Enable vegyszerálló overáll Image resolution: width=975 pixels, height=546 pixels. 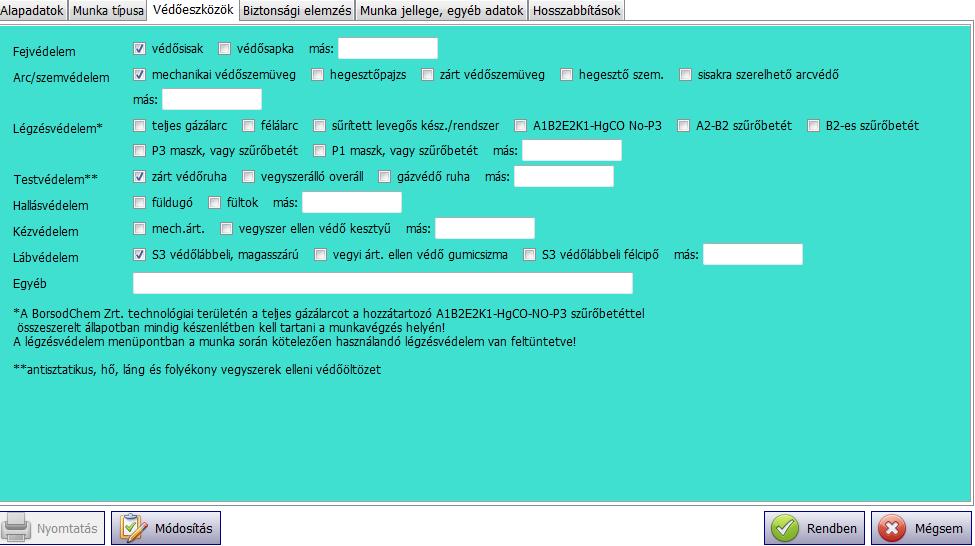click(248, 177)
